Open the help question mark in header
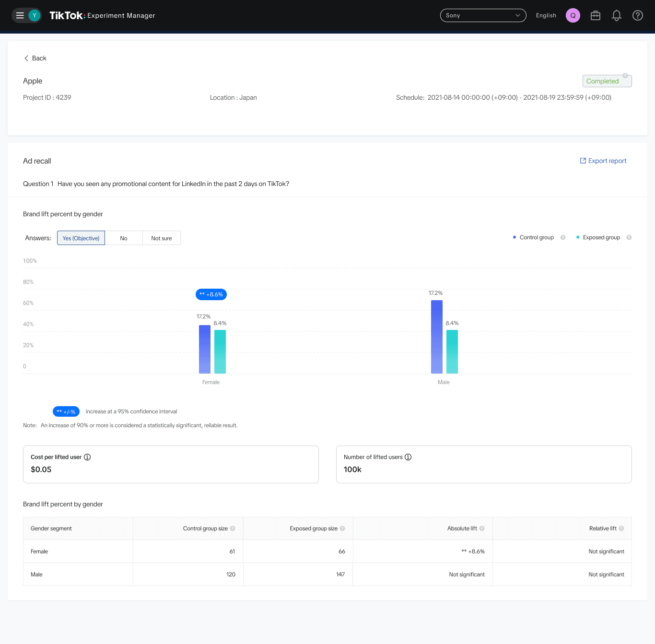The height and width of the screenshot is (644, 655). (638, 15)
